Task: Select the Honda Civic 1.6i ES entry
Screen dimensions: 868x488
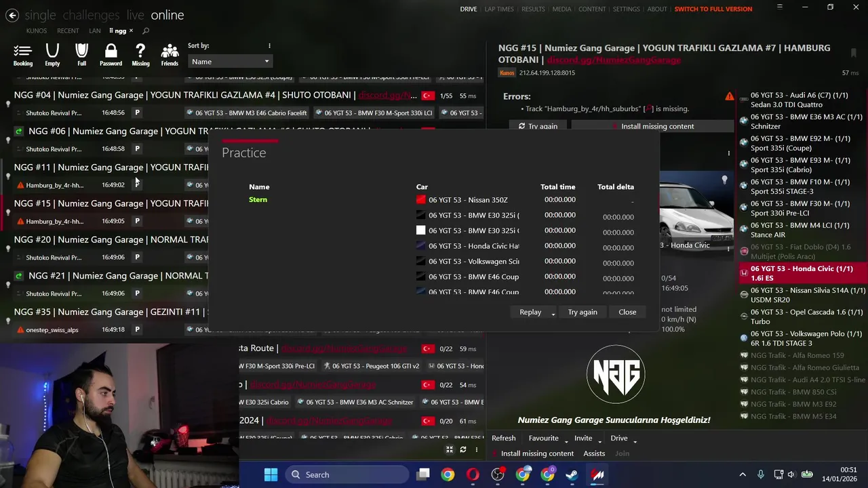Action: (802, 274)
